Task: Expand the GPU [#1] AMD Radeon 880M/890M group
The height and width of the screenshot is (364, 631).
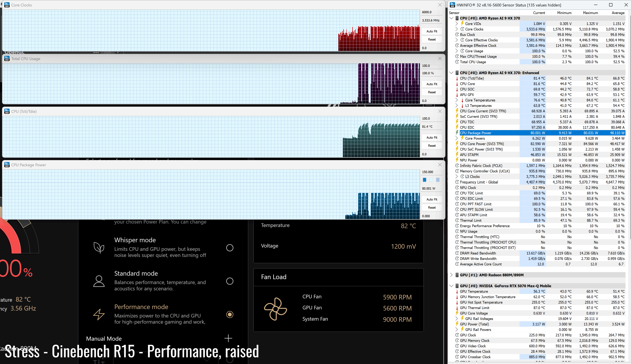Action: tap(451, 275)
